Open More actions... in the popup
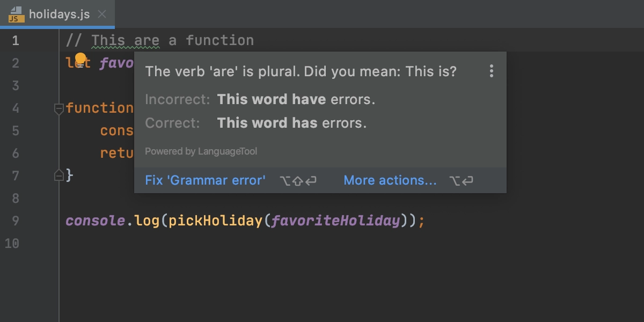This screenshot has width=644, height=322. tap(390, 180)
